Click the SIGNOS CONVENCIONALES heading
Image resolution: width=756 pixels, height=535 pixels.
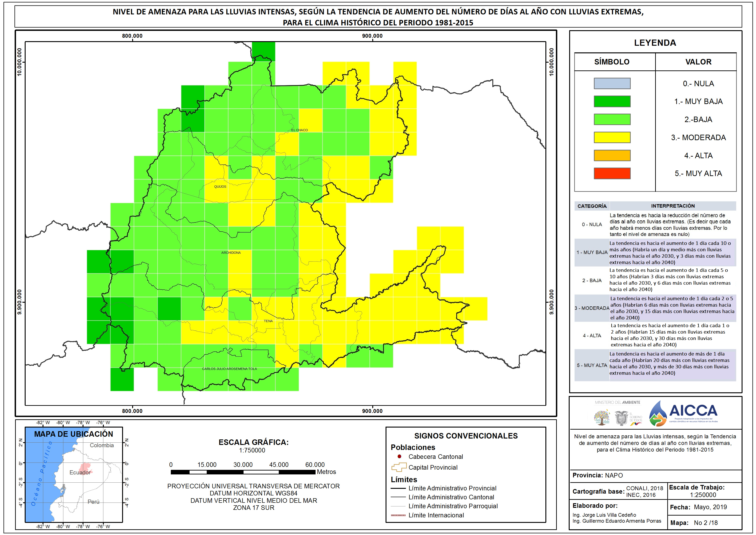tap(466, 436)
